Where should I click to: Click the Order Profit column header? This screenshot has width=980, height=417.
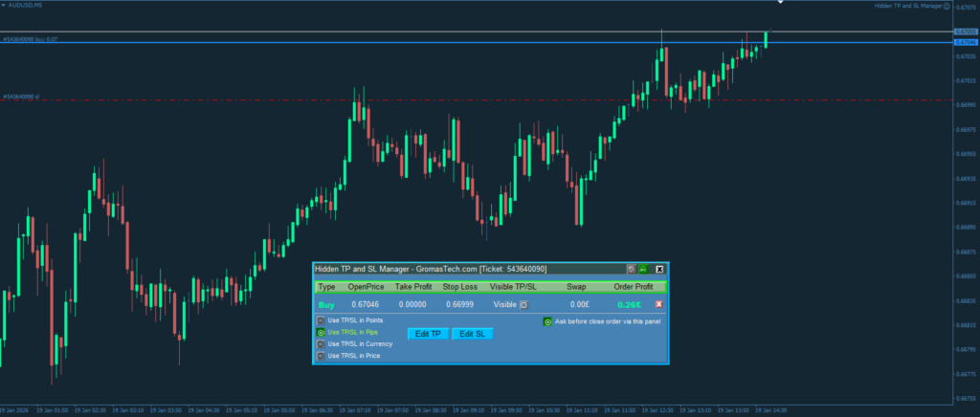point(634,287)
